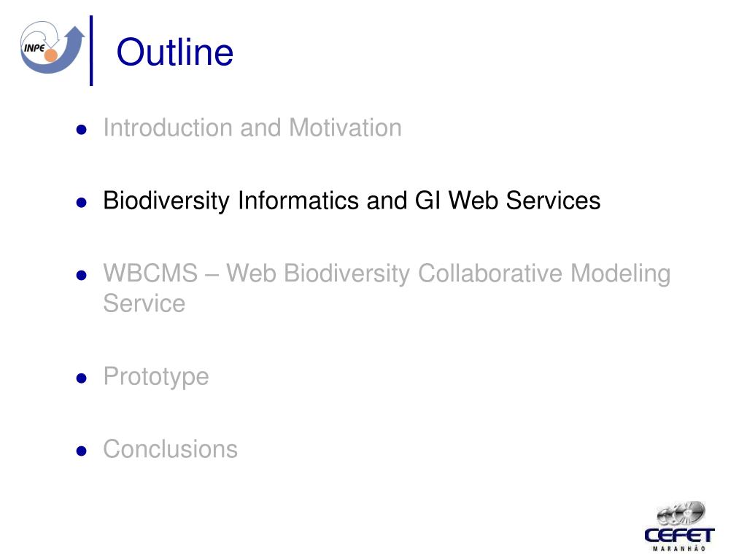
Task: Click the orange circle in the INPE logo
Action: point(50,57)
